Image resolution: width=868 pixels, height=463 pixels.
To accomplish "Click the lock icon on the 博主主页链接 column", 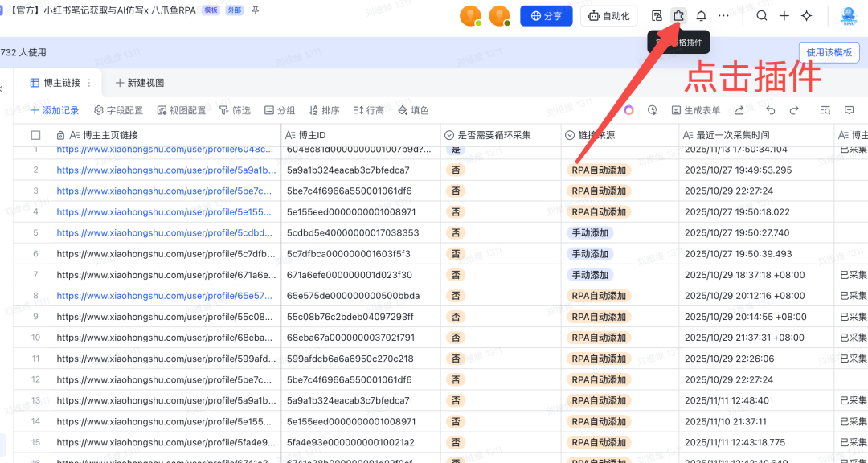I will tap(60, 135).
